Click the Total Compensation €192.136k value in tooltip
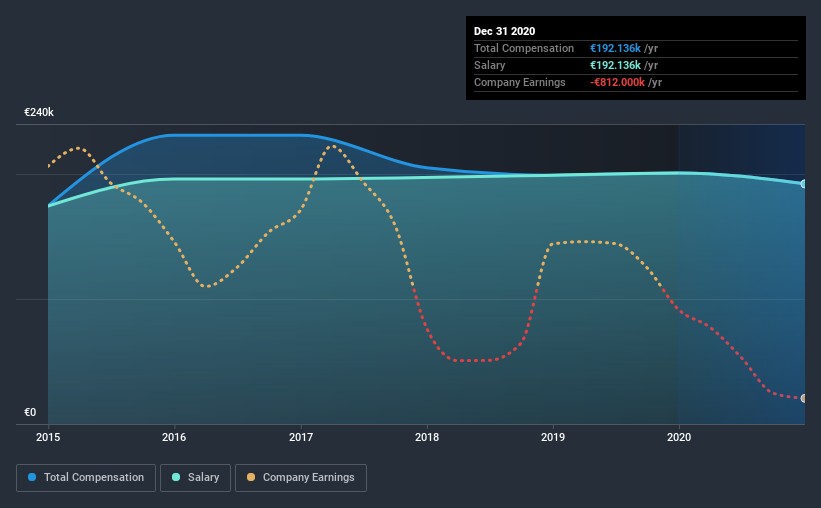The height and width of the screenshot is (508, 821). pyautogui.click(x=615, y=48)
